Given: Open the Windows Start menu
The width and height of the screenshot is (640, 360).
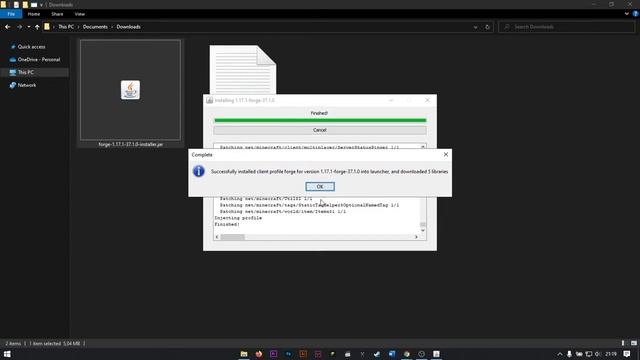Looking at the screenshot, I should point(7,354).
